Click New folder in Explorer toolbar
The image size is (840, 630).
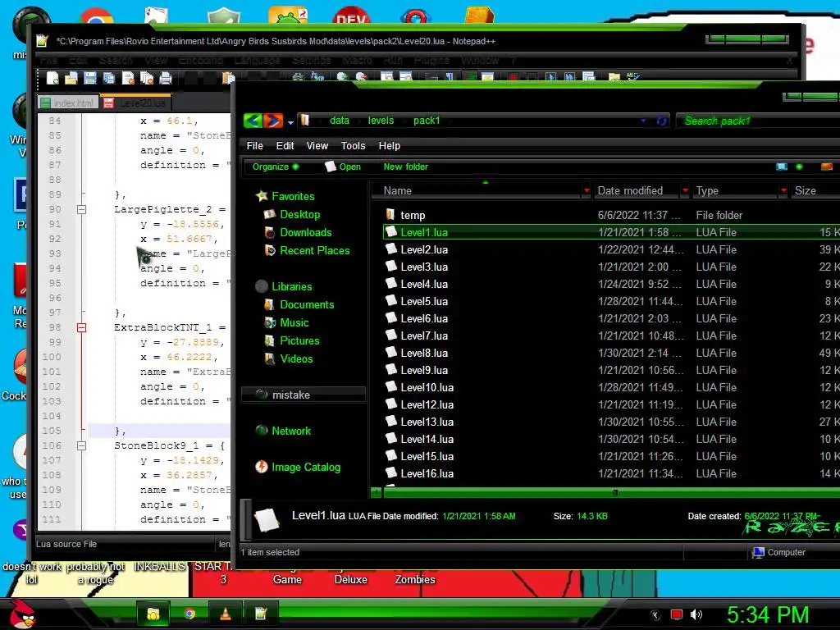405,167
